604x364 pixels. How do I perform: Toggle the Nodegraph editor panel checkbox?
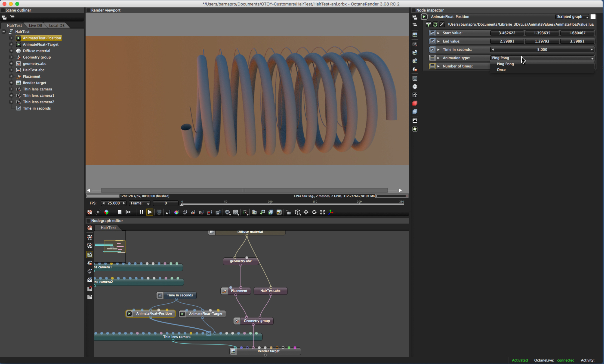[x=88, y=221]
